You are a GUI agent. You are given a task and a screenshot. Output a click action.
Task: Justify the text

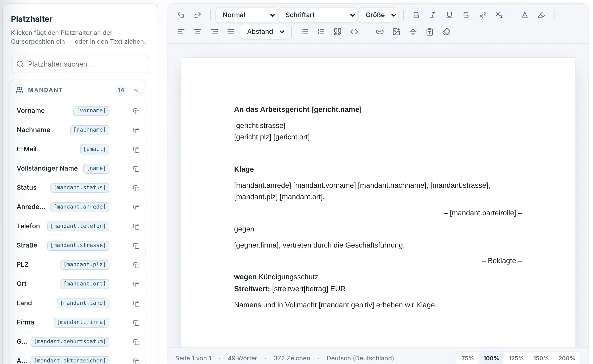[231, 32]
